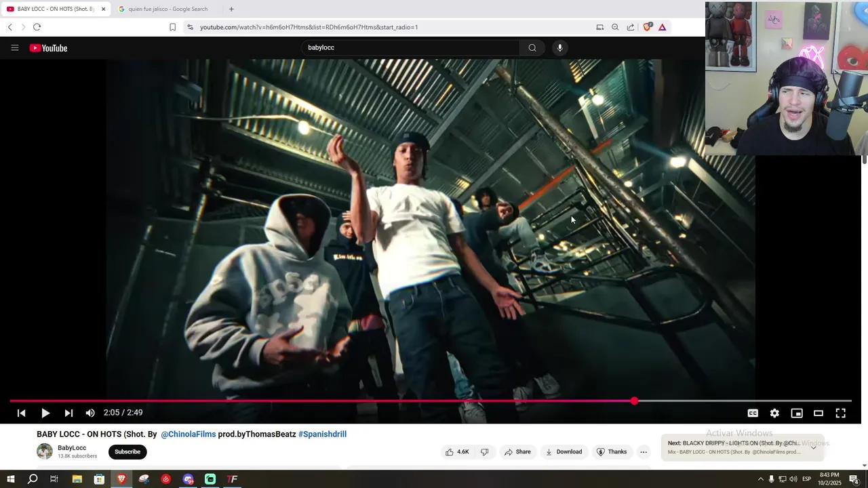Image resolution: width=868 pixels, height=488 pixels.
Task: Click the youtube.com address bar URL
Action: [309, 27]
